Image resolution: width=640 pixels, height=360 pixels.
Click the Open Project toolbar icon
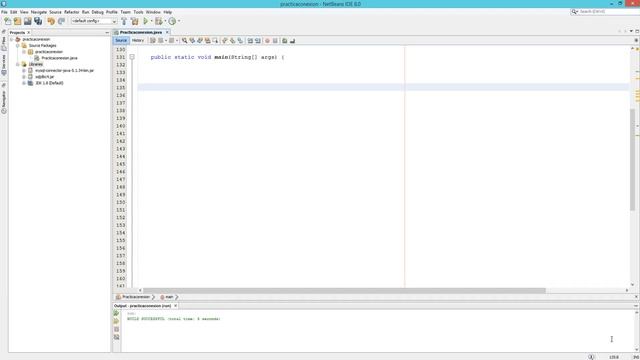click(x=27, y=21)
